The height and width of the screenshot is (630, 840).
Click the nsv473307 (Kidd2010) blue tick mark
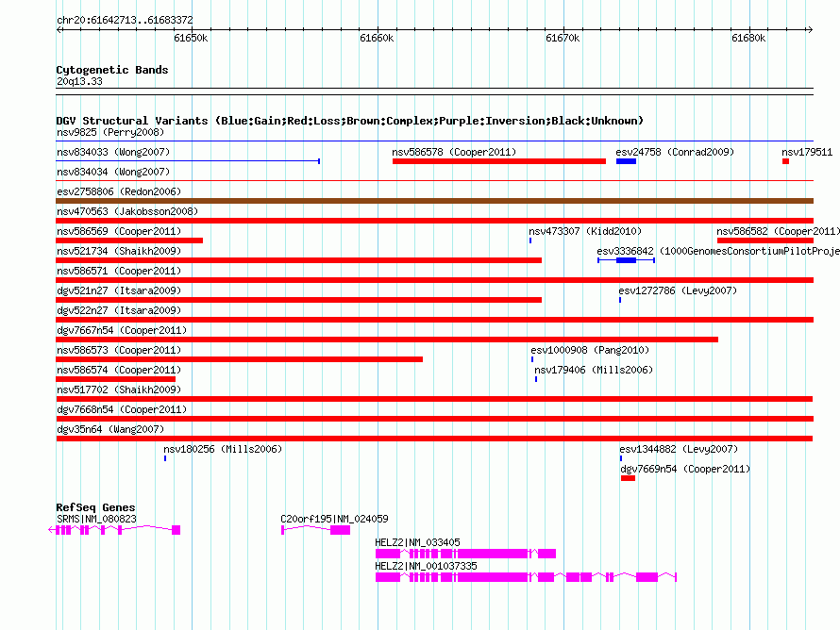pyautogui.click(x=530, y=240)
